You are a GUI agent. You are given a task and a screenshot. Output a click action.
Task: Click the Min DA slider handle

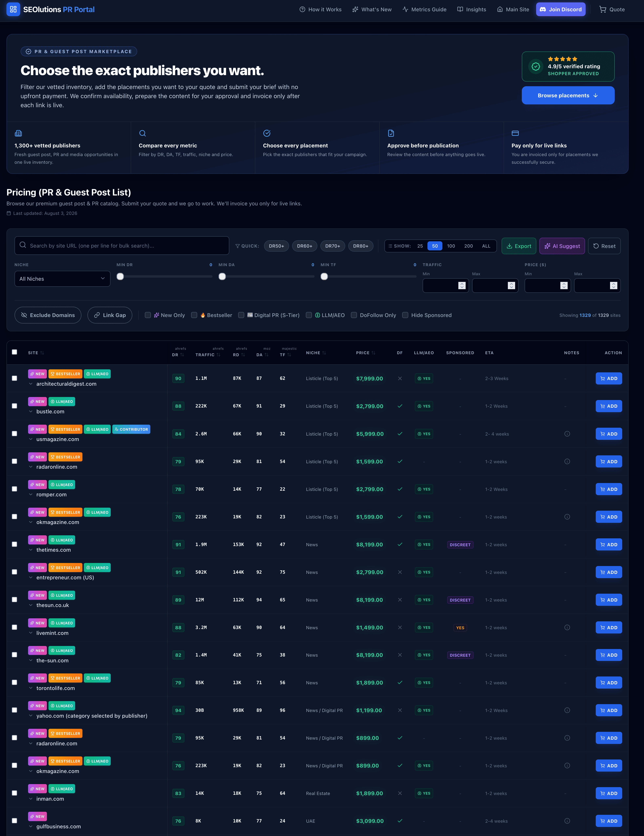[222, 276]
